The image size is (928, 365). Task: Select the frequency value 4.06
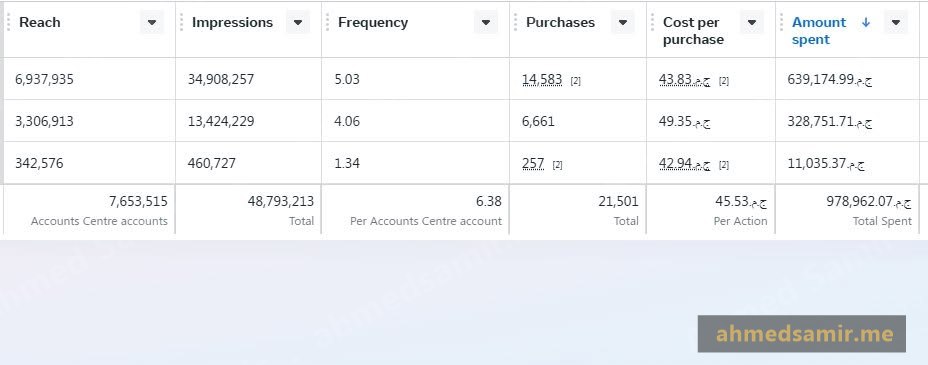(x=347, y=121)
